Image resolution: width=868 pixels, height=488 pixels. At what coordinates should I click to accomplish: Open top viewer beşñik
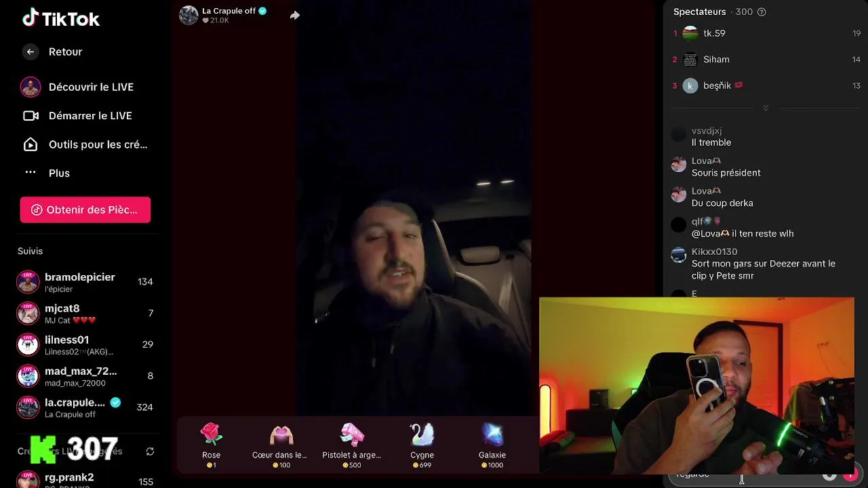766,85
